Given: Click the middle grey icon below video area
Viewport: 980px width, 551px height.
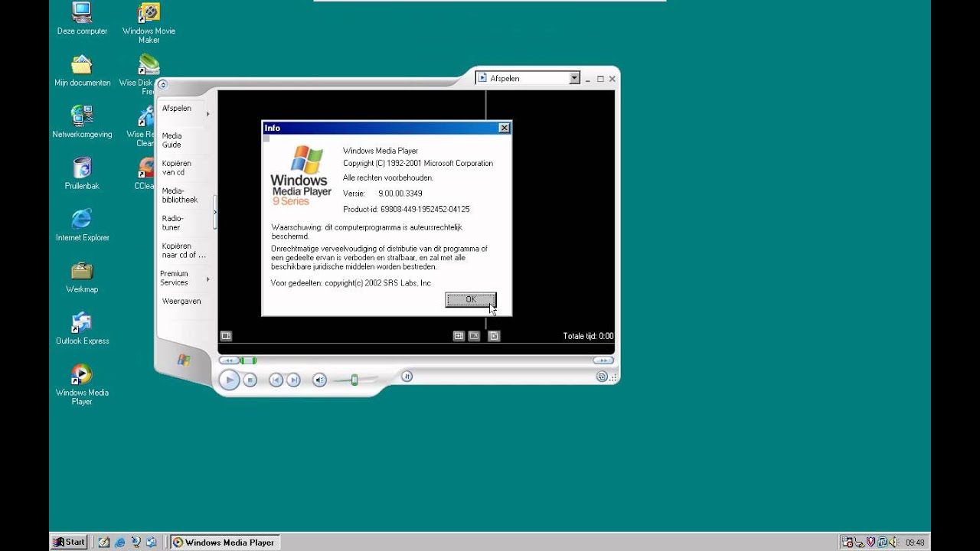Looking at the screenshot, I should click(474, 335).
